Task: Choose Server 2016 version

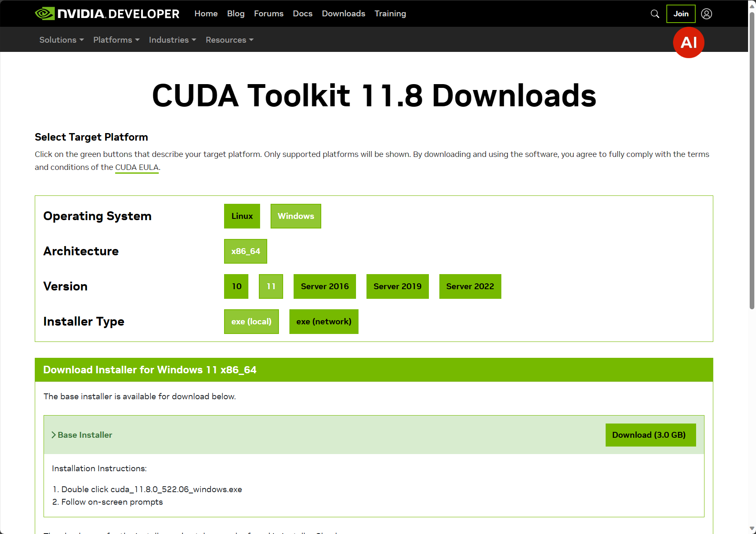Action: coord(325,286)
